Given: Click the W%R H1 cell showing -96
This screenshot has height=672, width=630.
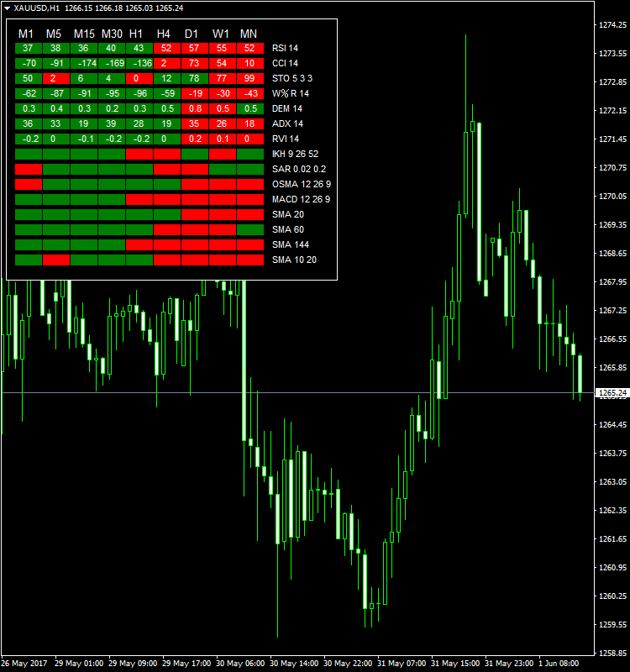Looking at the screenshot, I should (139, 93).
